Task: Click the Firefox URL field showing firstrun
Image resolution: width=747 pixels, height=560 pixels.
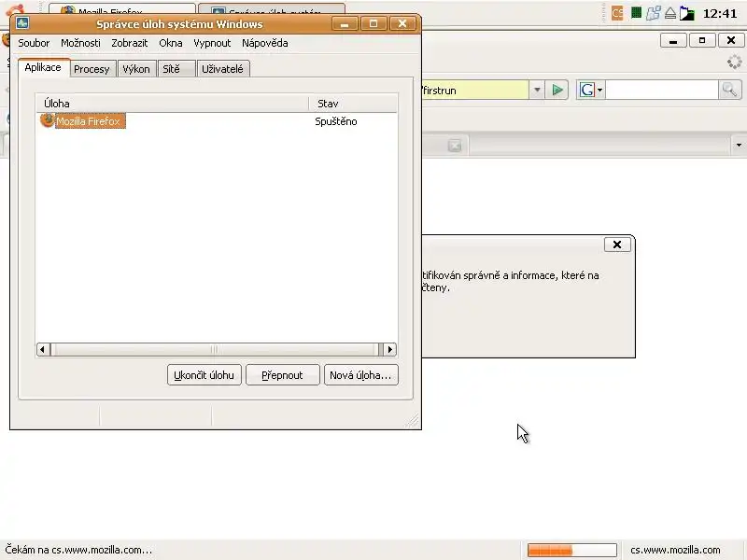Action: [x=474, y=90]
